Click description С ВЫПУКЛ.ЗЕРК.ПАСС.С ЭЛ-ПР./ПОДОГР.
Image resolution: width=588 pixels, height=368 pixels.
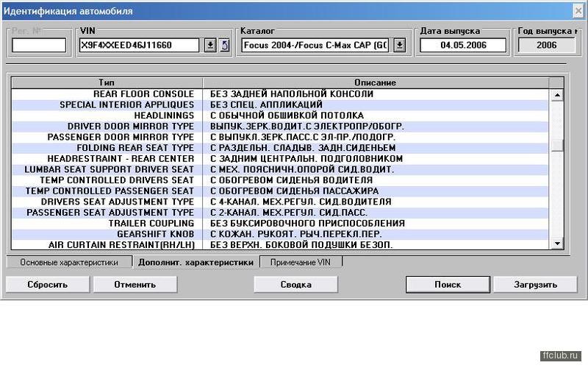coord(303,137)
